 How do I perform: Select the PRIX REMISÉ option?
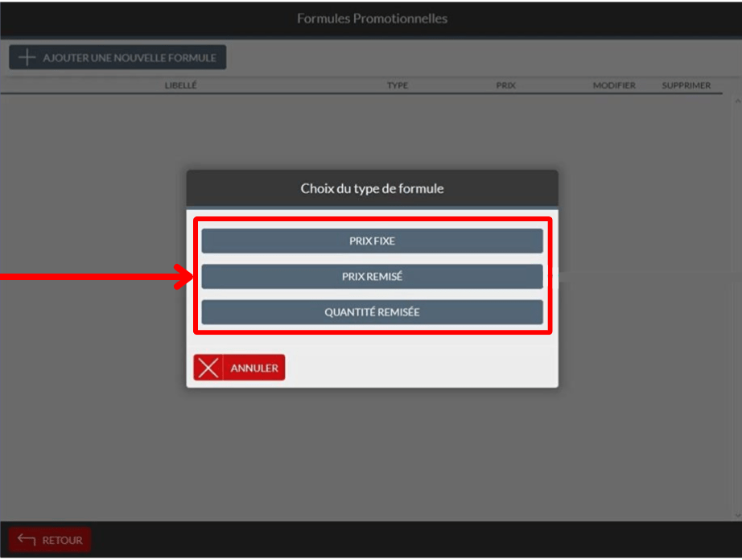pos(372,276)
